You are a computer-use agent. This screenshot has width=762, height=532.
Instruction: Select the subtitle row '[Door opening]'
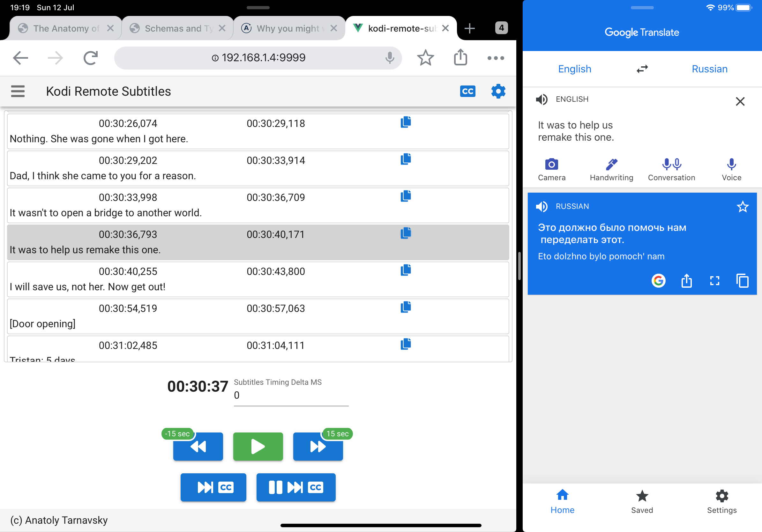tap(258, 316)
